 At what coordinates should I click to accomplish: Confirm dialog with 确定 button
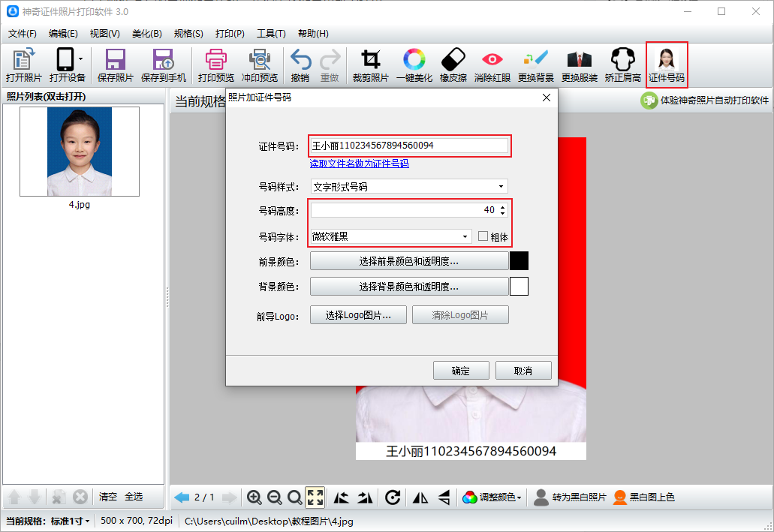pos(461,371)
